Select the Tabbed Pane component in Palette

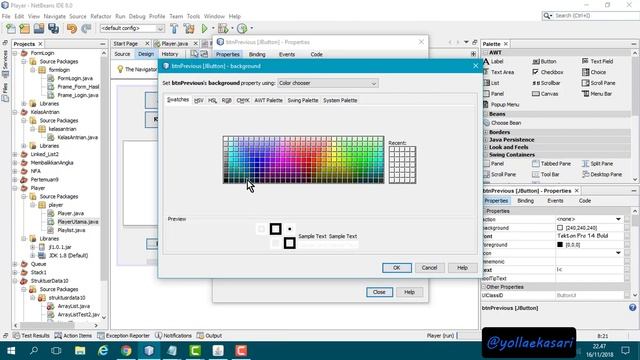(x=551, y=163)
